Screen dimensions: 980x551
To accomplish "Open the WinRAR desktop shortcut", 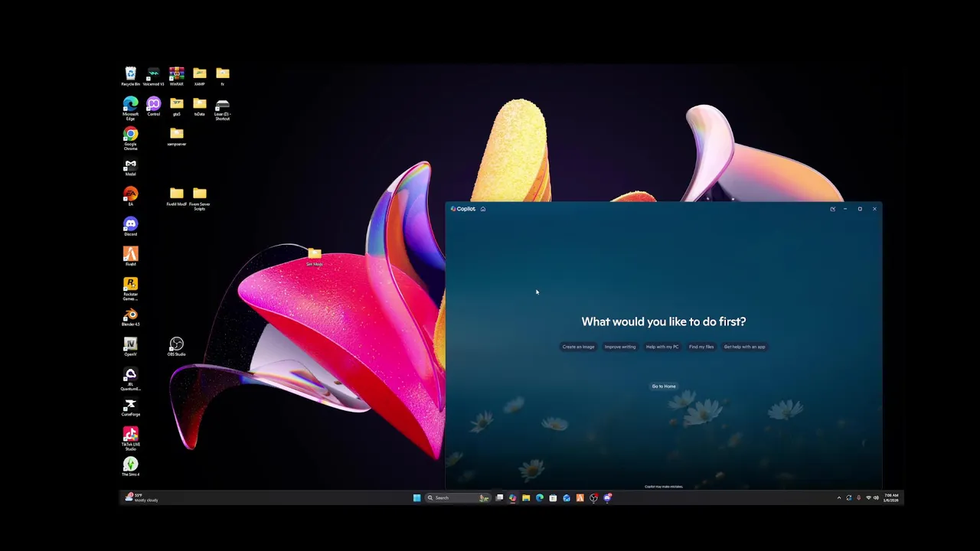I will tap(176, 76).
